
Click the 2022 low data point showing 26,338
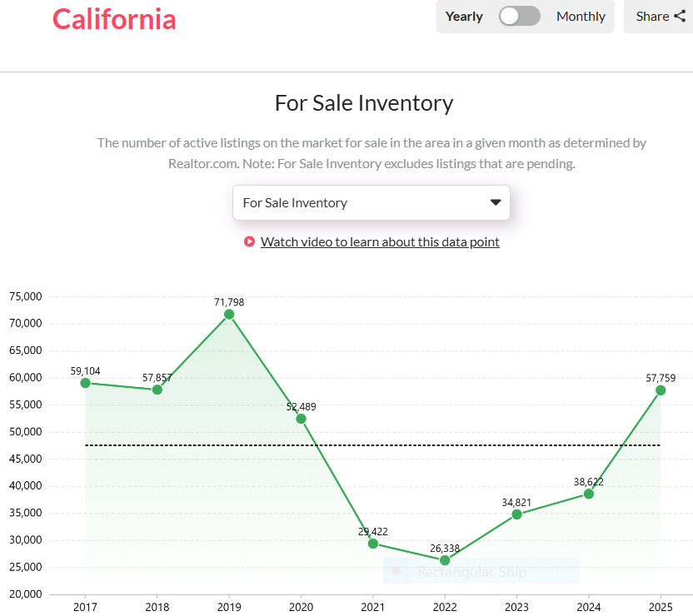click(x=445, y=560)
